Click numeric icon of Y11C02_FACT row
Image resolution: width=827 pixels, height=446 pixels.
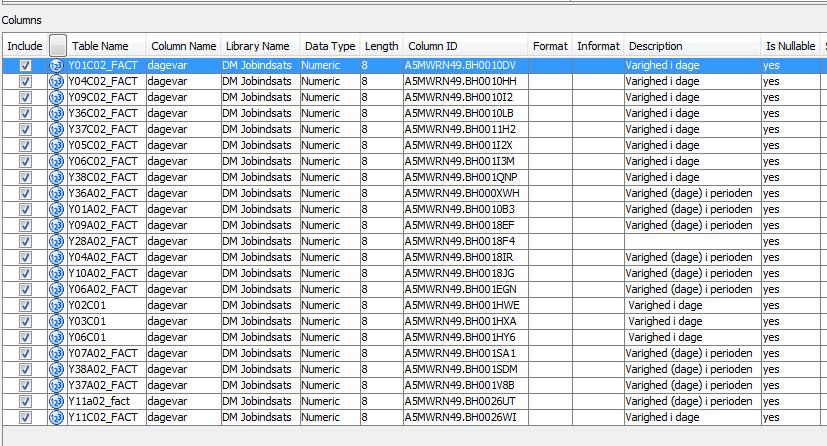click(56, 418)
